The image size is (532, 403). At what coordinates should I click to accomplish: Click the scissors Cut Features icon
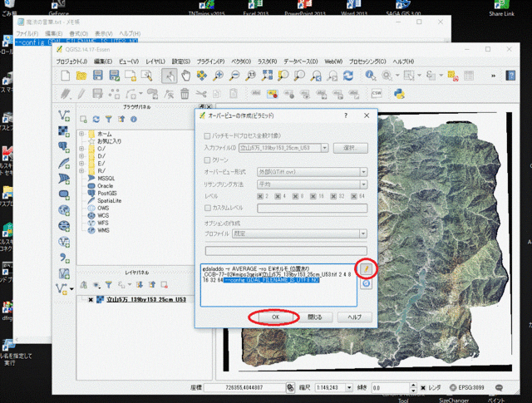pyautogui.click(x=201, y=94)
